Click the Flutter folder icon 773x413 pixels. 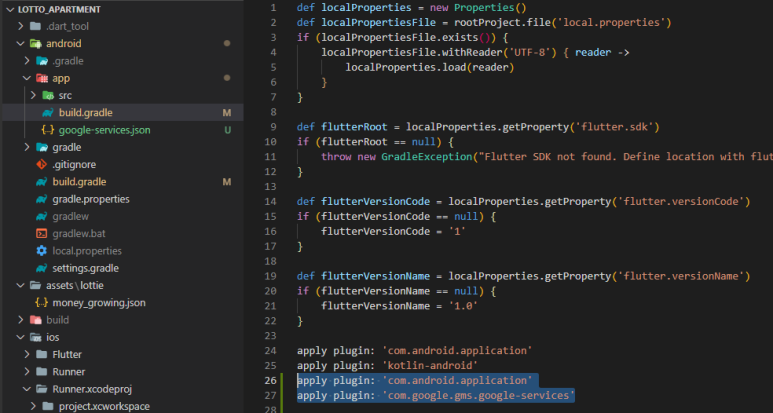[x=42, y=354]
